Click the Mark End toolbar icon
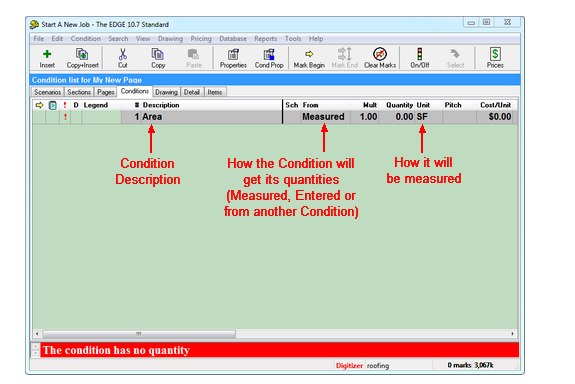This screenshot has height=384, width=575. (345, 54)
